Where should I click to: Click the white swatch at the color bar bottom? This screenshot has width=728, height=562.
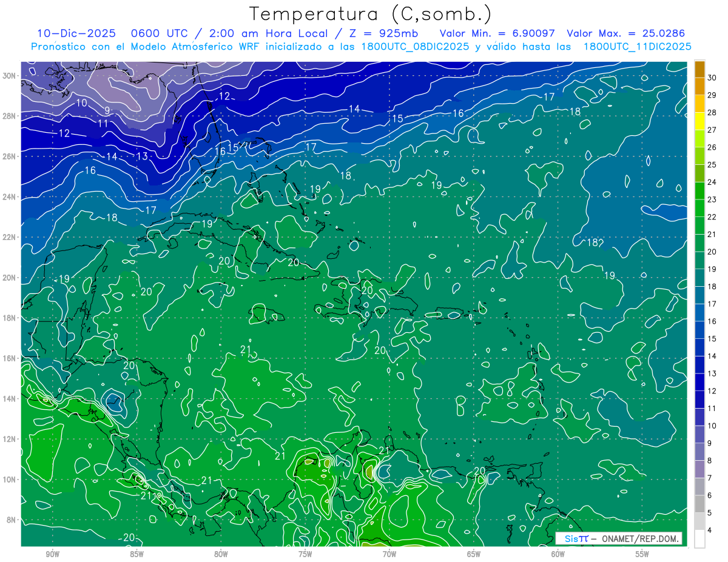tap(699, 538)
